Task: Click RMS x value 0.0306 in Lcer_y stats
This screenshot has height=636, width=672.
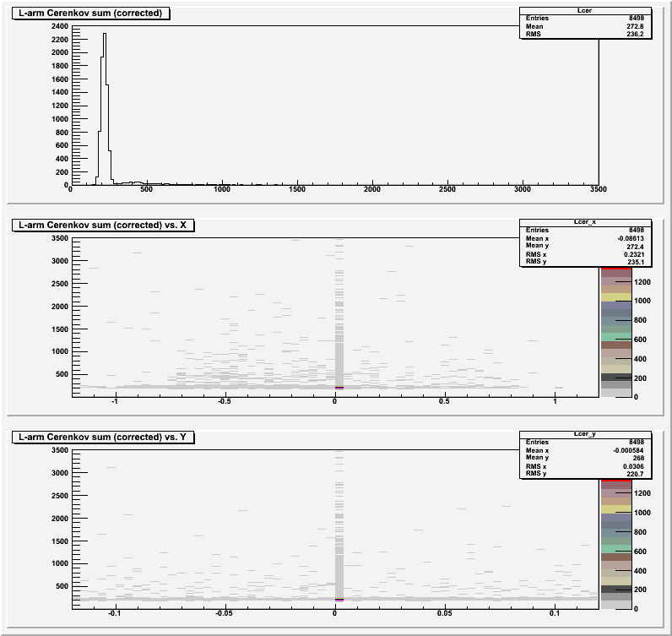Action: pos(634,466)
